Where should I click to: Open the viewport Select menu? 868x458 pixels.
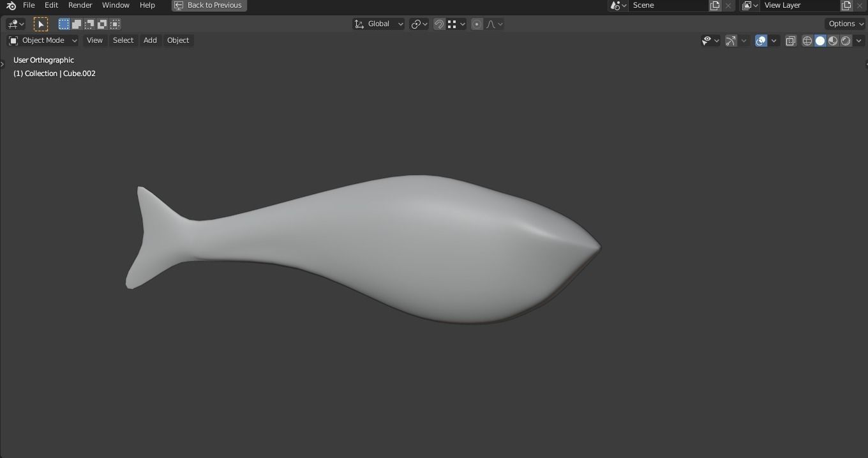click(x=123, y=40)
